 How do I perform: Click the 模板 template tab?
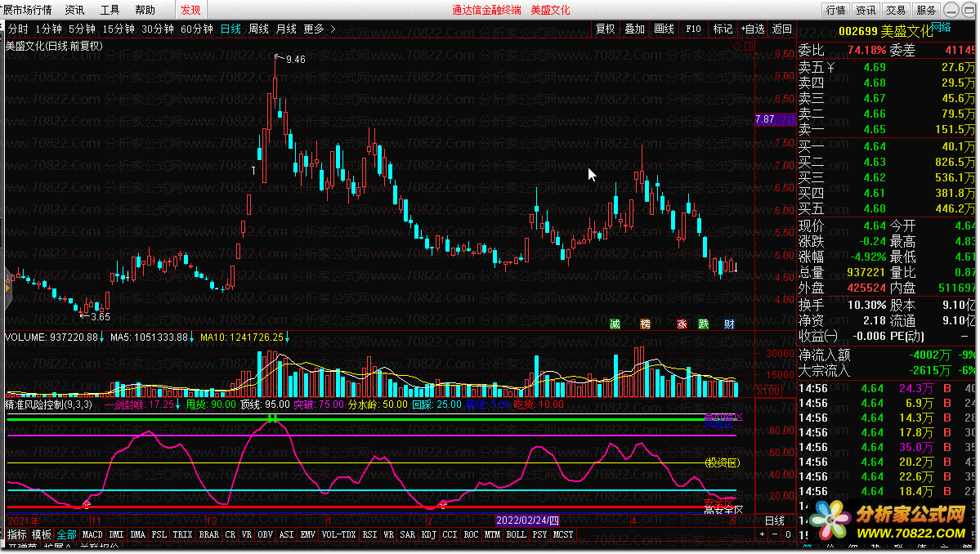tap(41, 534)
